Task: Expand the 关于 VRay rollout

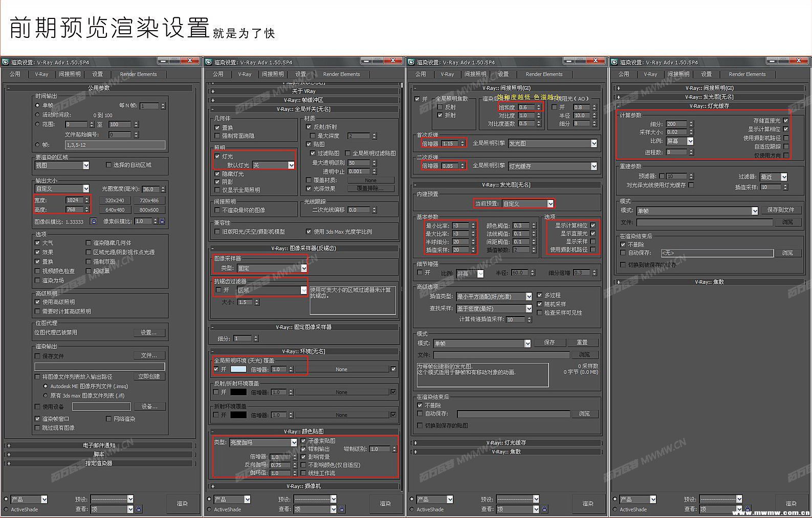Action: pos(304,91)
